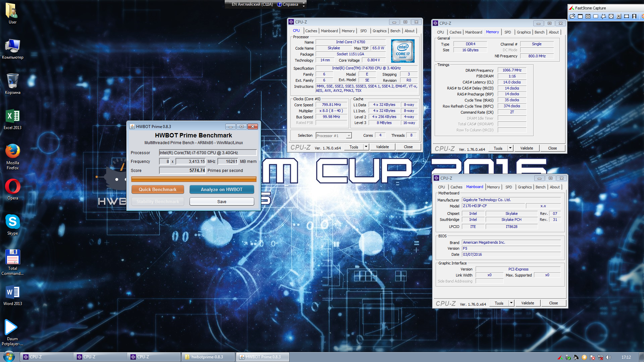Switch to Caches tab in CPU-tab window
This screenshot has height=362, width=644.
pyautogui.click(x=311, y=31)
